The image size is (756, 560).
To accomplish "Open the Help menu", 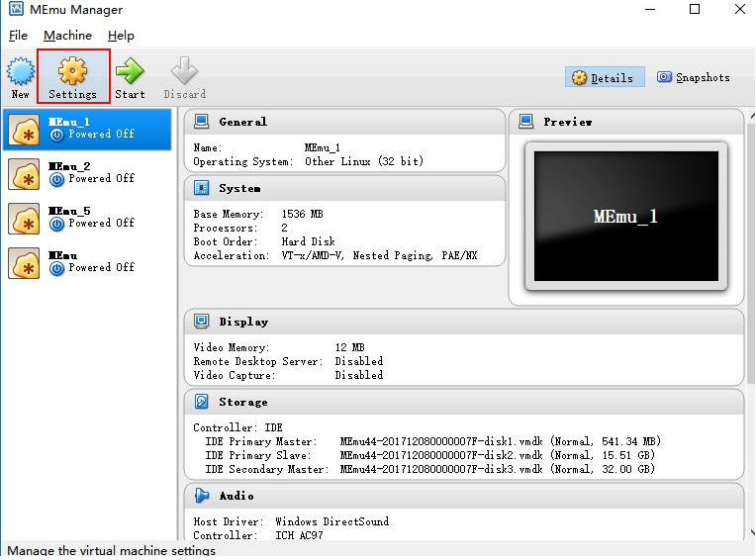I will 121,36.
